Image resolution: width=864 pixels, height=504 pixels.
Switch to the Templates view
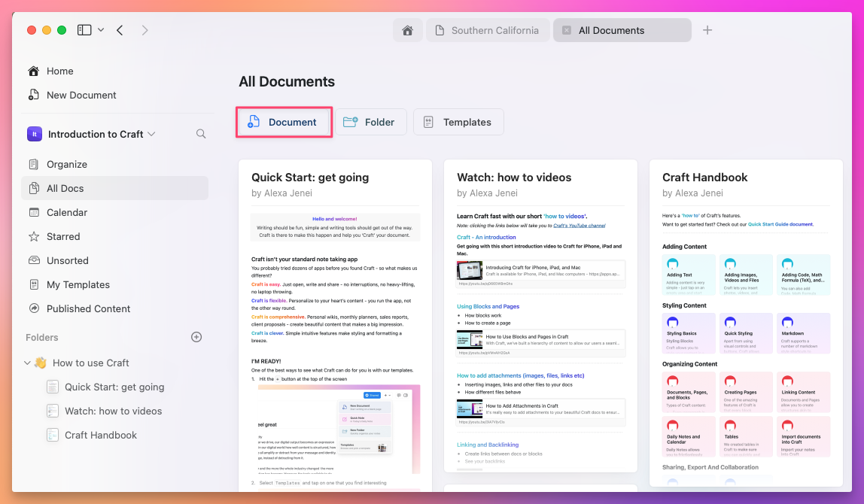tap(458, 121)
